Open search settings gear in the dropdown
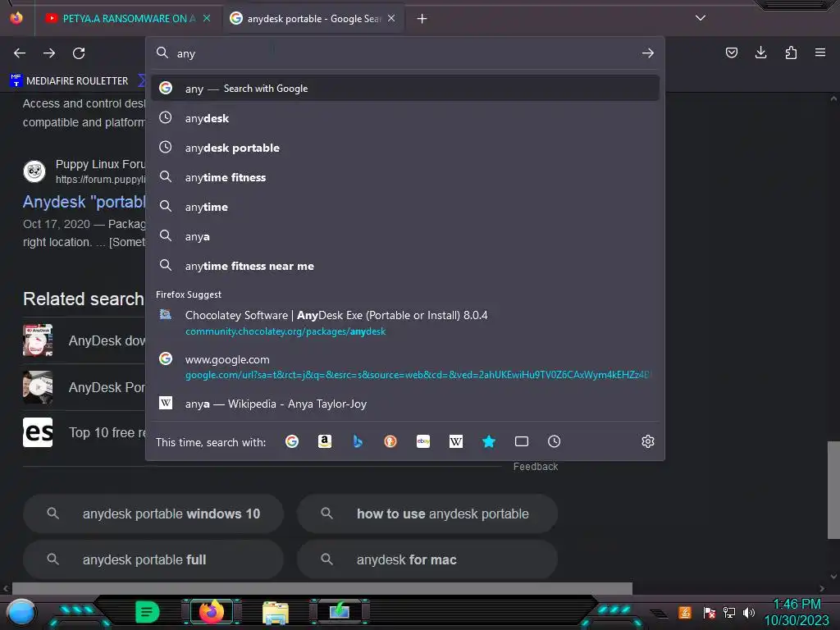 pos(648,441)
